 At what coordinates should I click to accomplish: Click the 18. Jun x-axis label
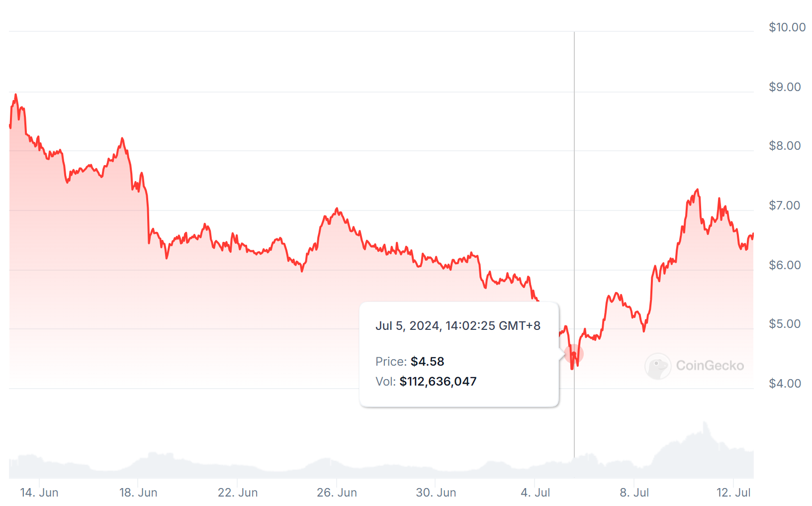click(x=138, y=493)
